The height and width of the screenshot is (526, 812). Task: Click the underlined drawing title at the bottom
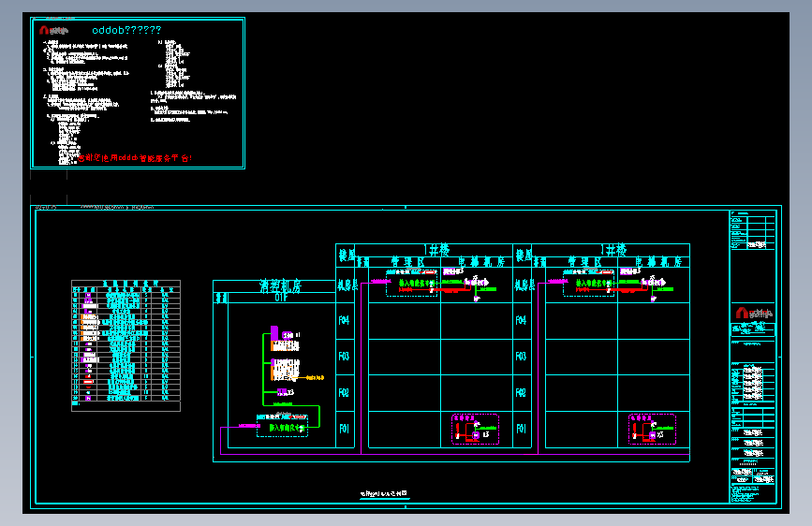pyautogui.click(x=384, y=494)
